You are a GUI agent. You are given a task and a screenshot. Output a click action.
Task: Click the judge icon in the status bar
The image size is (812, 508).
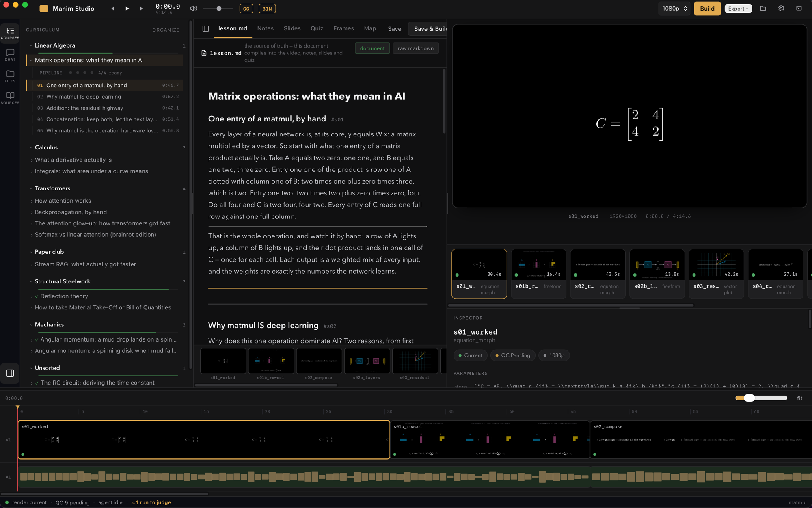[x=133, y=503]
